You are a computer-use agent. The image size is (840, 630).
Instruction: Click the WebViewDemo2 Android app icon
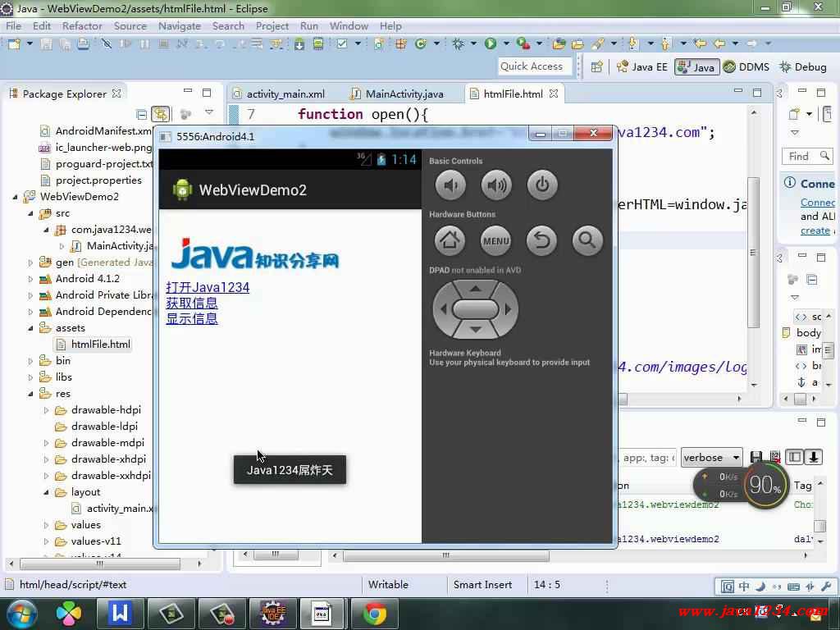click(182, 189)
